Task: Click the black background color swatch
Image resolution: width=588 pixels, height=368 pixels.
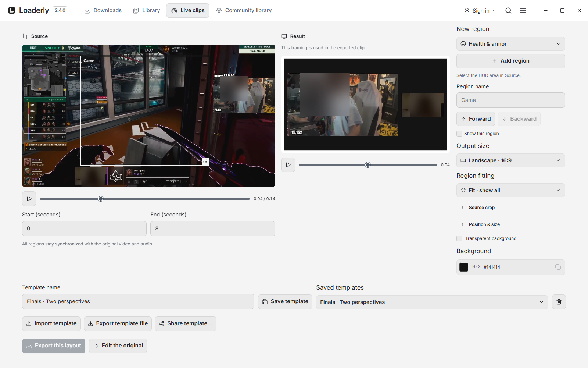Action: [x=464, y=267]
